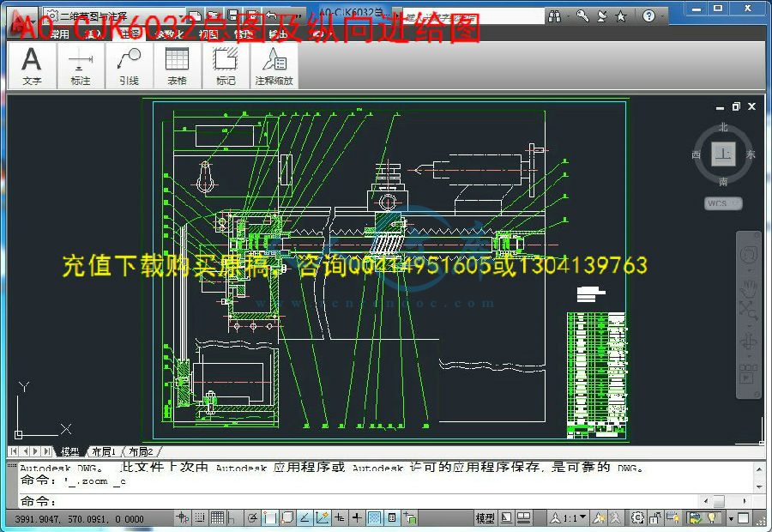This screenshot has height=532, width=772.
Task: Expand the 文字 text panel
Action: tap(32, 65)
